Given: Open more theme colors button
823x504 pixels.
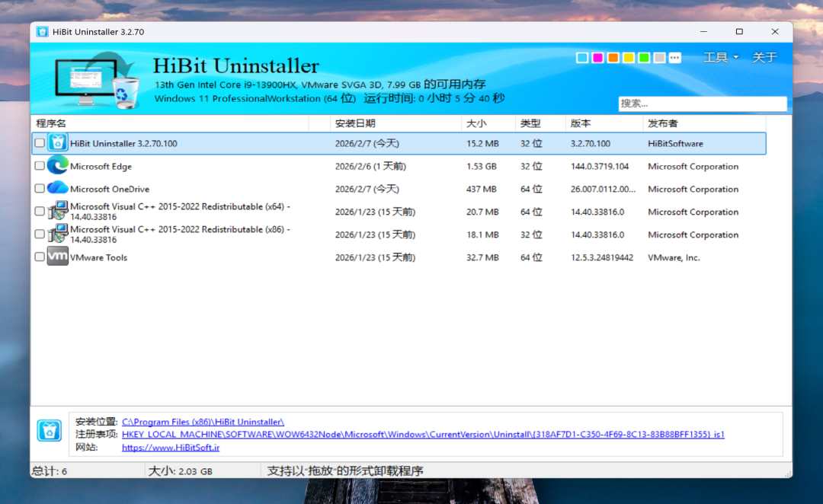Looking at the screenshot, I should tap(675, 58).
